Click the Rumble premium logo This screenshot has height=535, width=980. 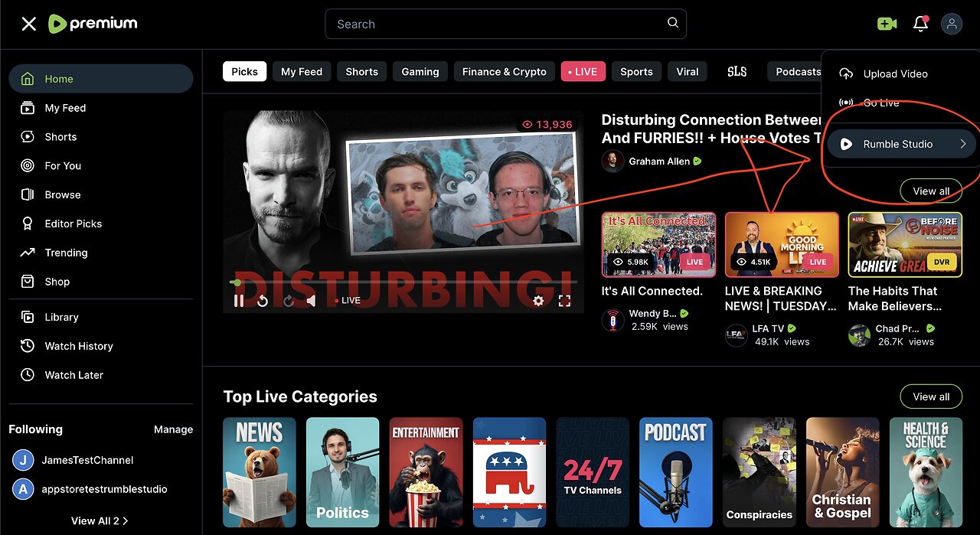pyautogui.click(x=93, y=24)
